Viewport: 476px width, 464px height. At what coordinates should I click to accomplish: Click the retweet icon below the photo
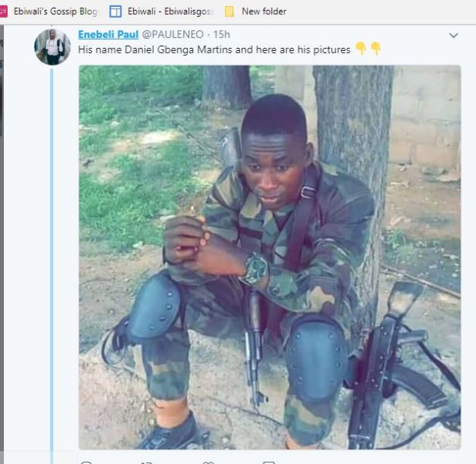(x=147, y=462)
